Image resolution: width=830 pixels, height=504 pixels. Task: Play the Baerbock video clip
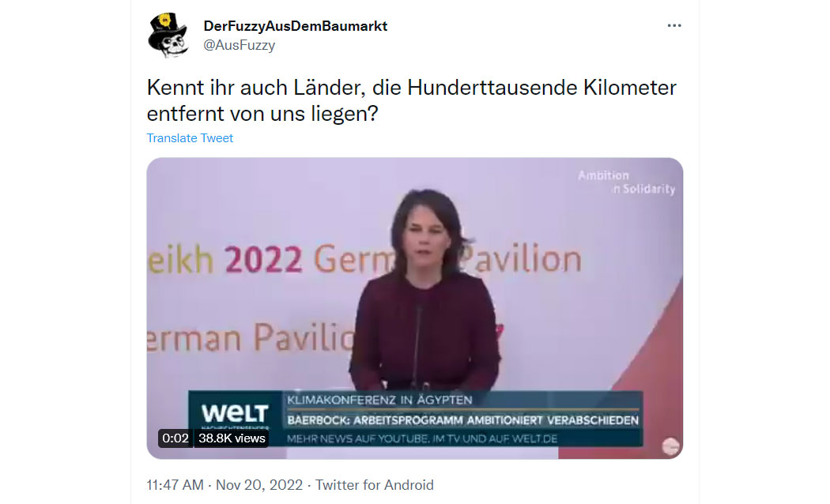tap(414, 308)
